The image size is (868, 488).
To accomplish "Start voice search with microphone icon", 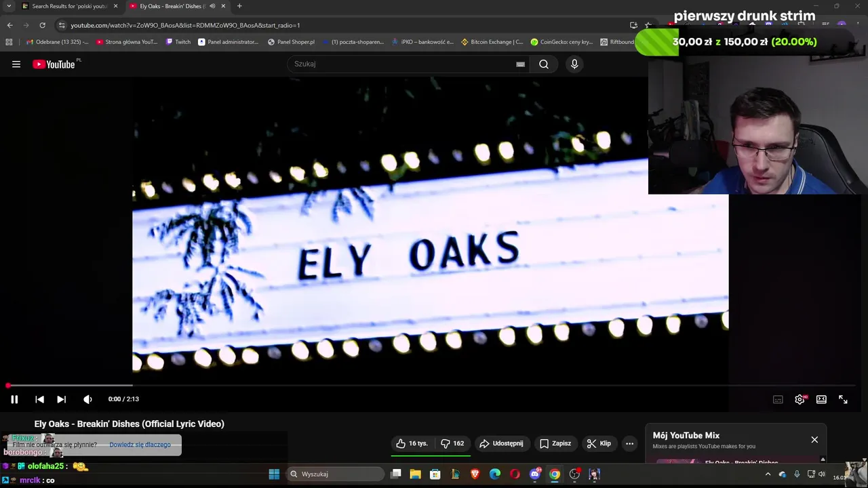I will pyautogui.click(x=574, y=64).
